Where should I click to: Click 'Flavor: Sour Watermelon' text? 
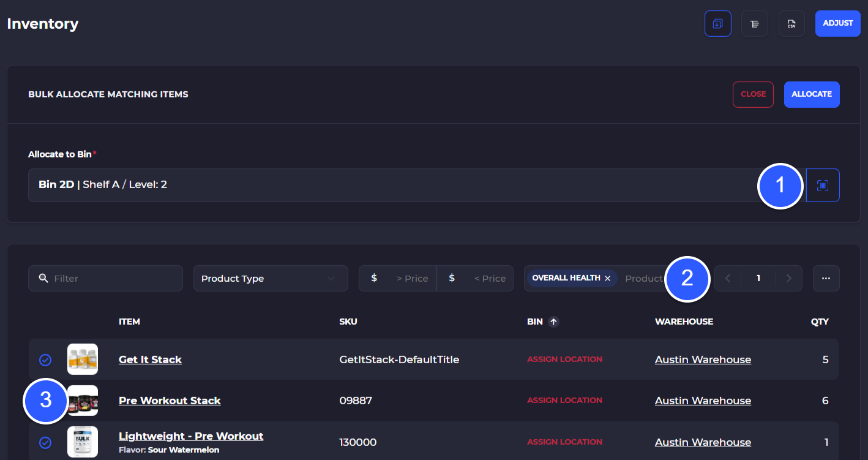(169, 450)
